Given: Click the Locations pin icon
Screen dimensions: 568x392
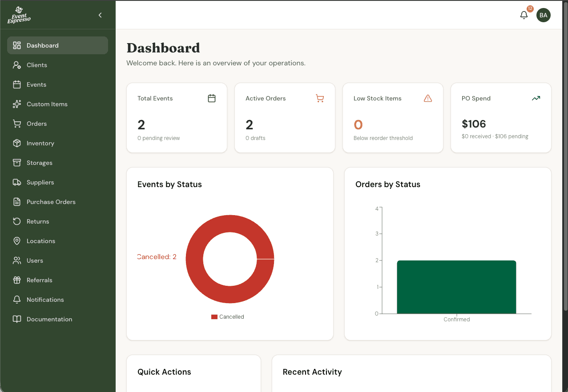Looking at the screenshot, I should click(17, 241).
